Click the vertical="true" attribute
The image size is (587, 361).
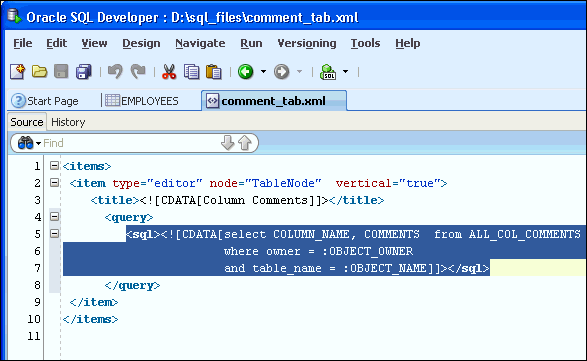(388, 183)
